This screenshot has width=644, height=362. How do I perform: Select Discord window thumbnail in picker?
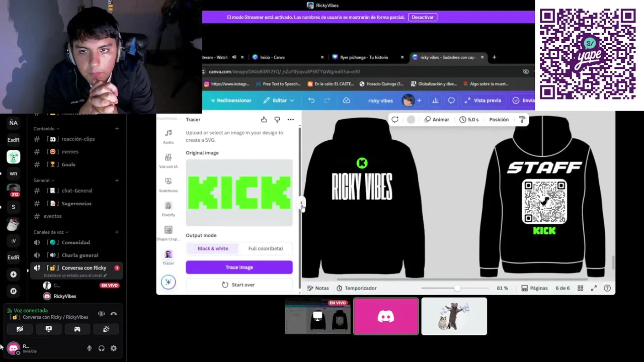point(386,316)
